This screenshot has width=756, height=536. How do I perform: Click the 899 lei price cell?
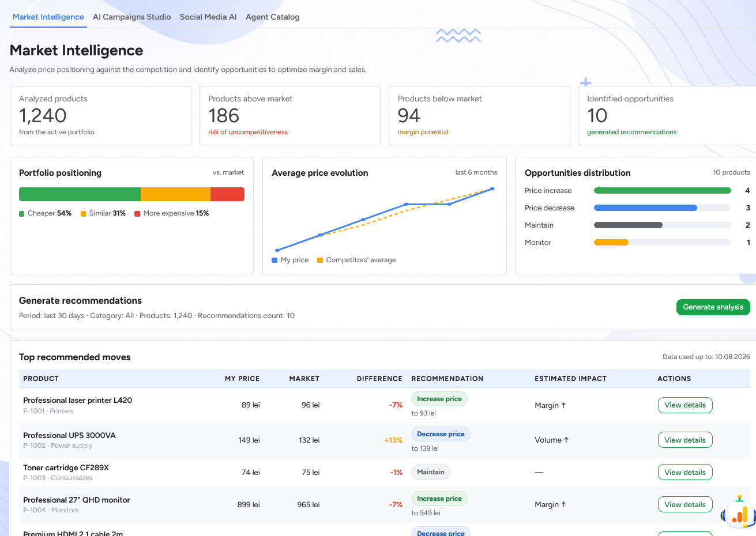tap(249, 505)
